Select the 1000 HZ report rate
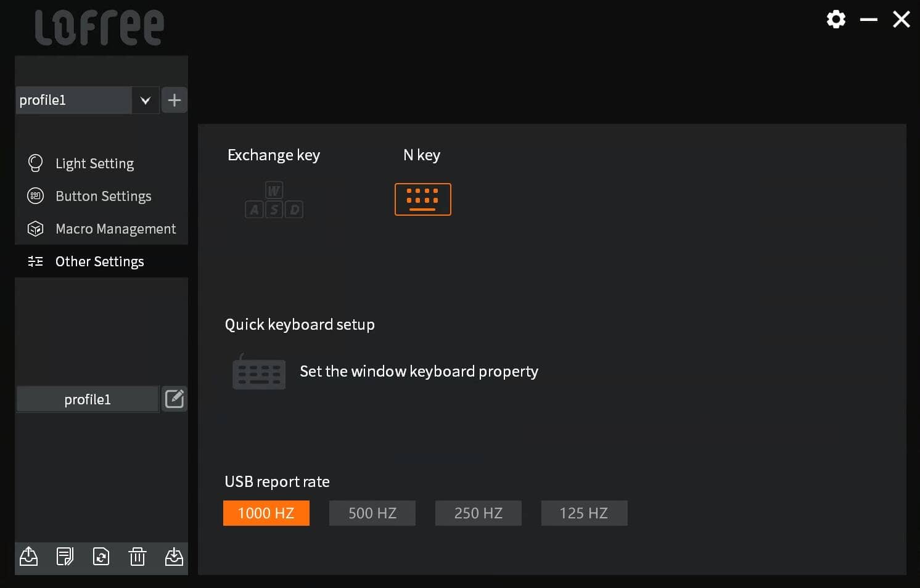Viewport: 920px width, 588px height. [x=266, y=513]
